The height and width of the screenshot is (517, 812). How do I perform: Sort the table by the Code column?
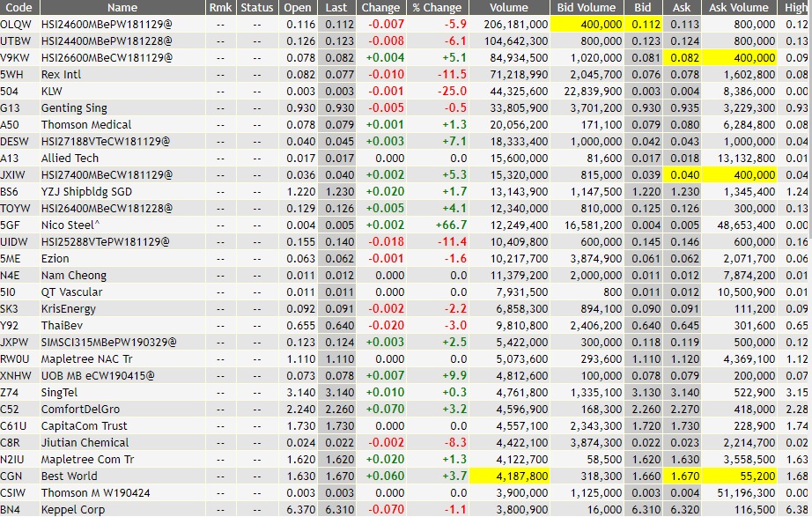(x=18, y=8)
